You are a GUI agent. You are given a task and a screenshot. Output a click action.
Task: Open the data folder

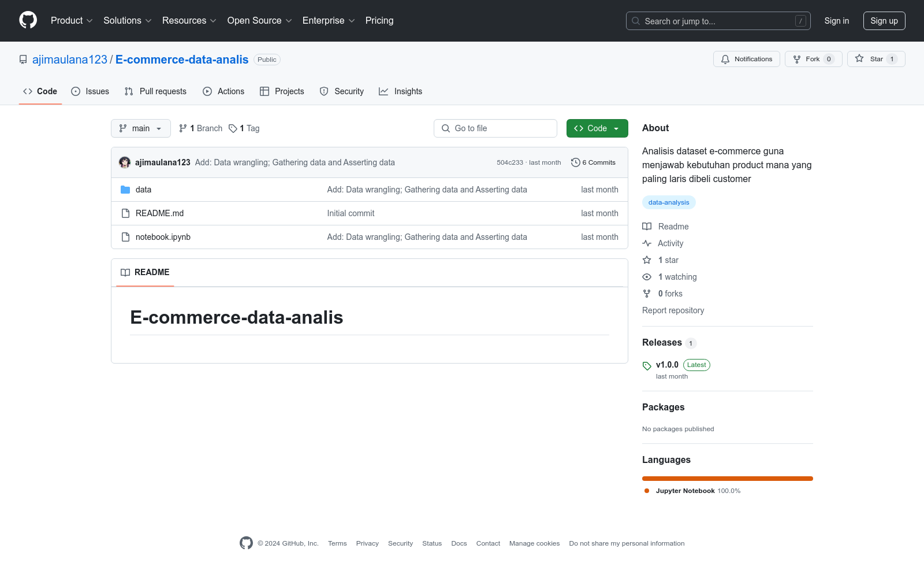pos(143,190)
